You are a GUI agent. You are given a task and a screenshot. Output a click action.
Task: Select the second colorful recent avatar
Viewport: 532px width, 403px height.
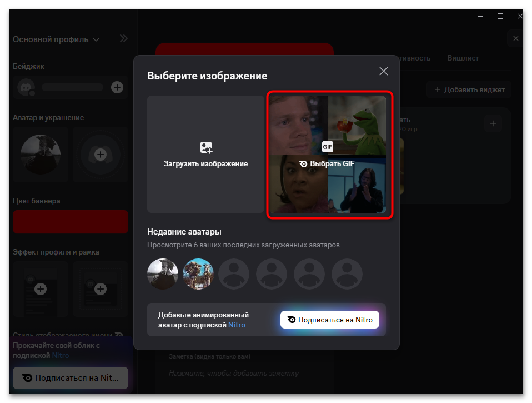click(x=198, y=274)
